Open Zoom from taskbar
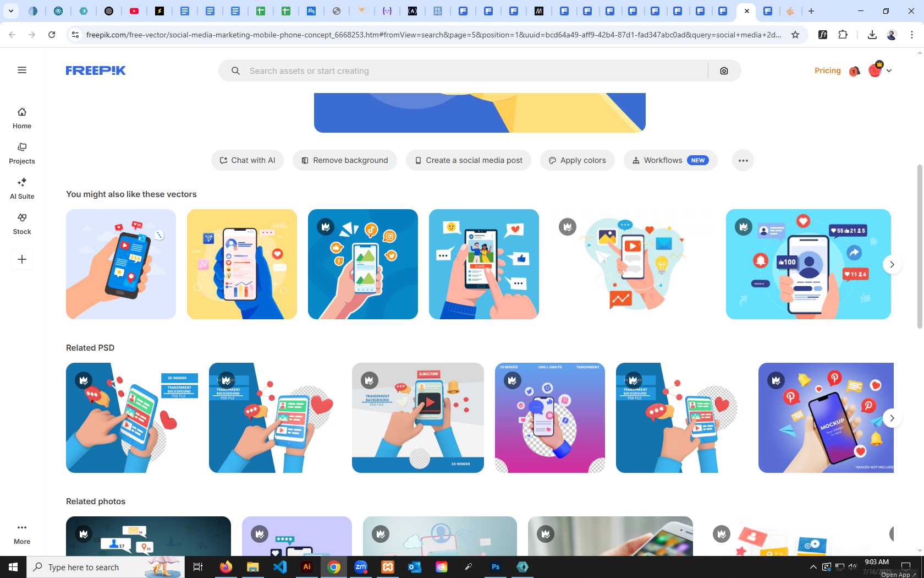924x578 pixels. pos(361,567)
